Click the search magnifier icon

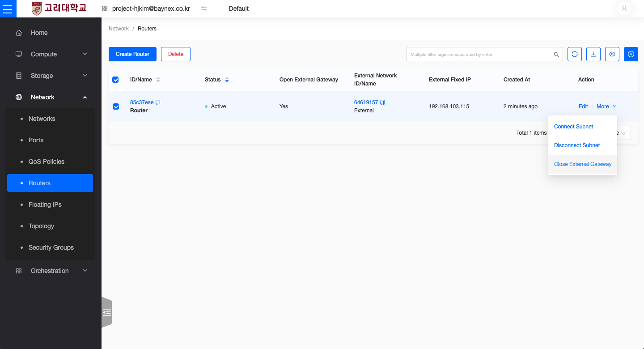(x=556, y=54)
